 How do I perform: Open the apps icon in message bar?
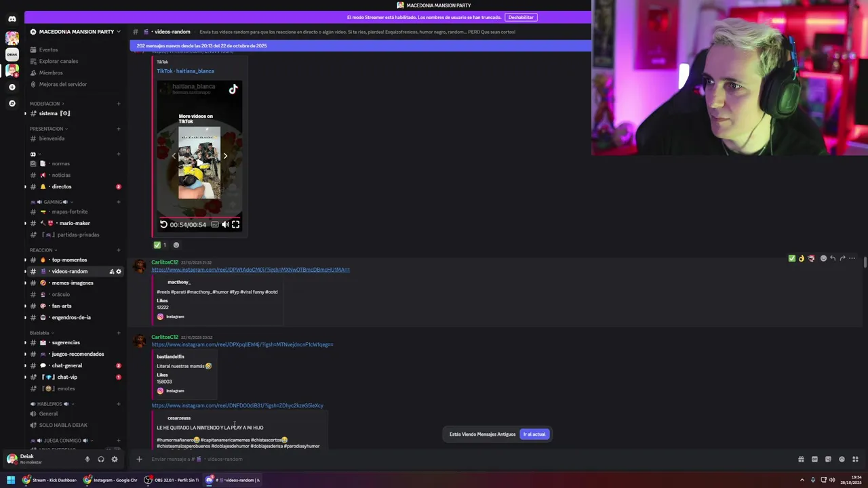[x=855, y=459]
